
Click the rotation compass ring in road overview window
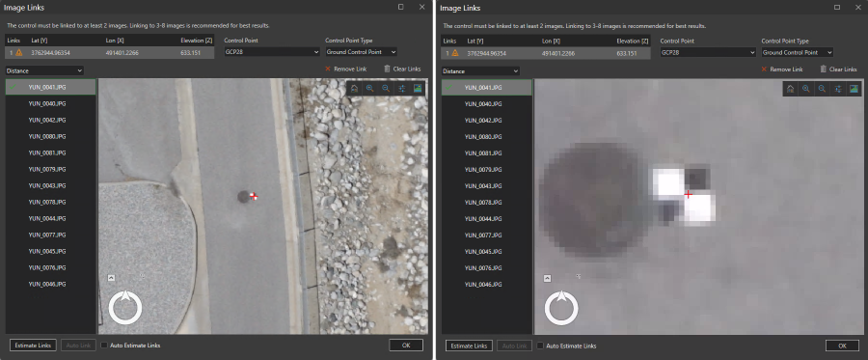point(125,307)
